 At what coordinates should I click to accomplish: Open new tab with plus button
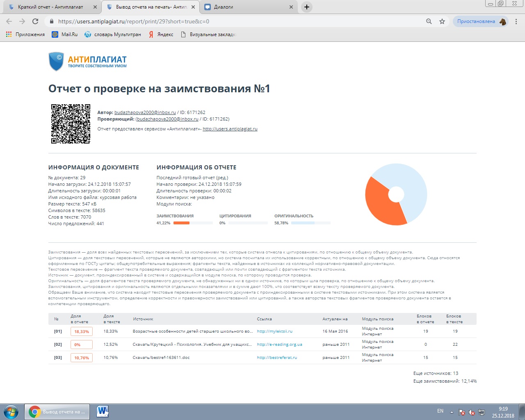pos(306,7)
